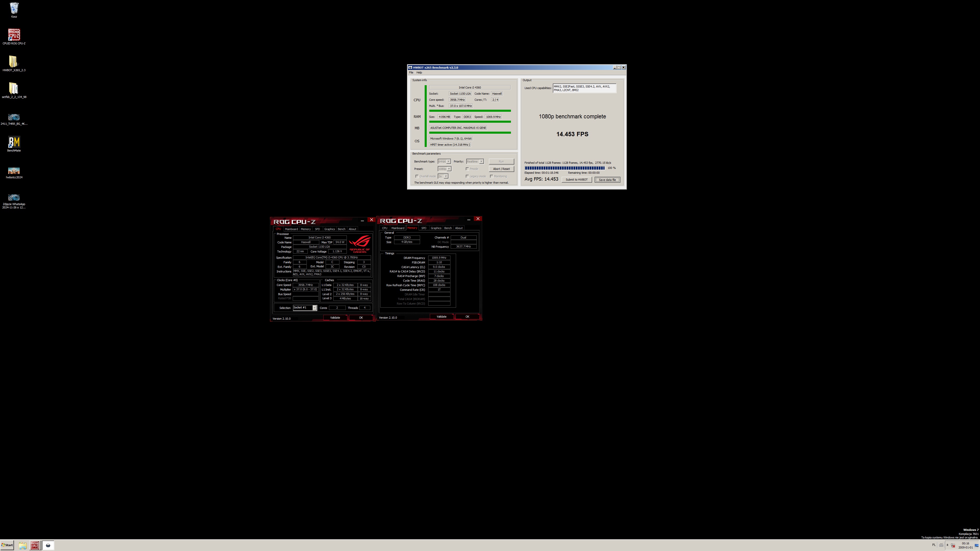Switch to SPD tab in left CPU-Z
980x551 pixels.
[317, 229]
